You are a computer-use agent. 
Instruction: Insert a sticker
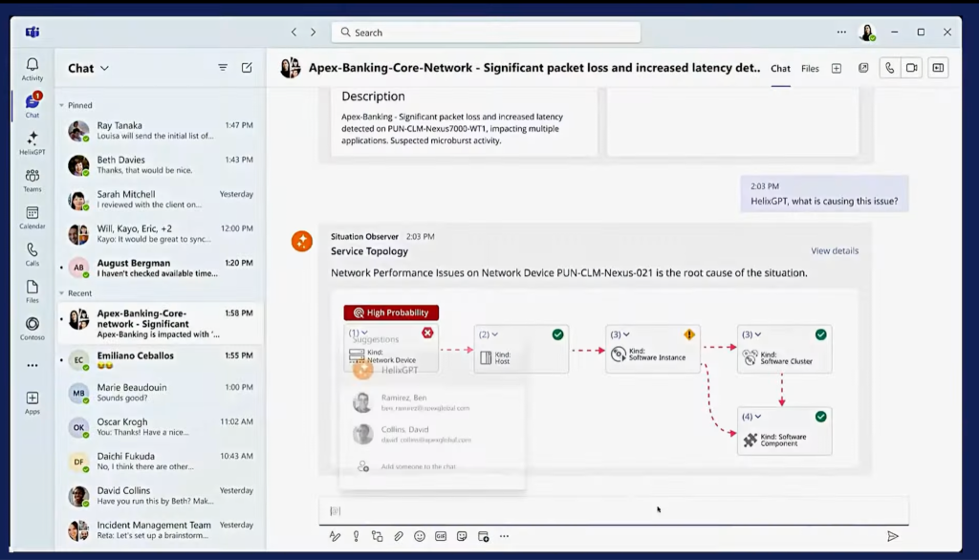click(462, 536)
